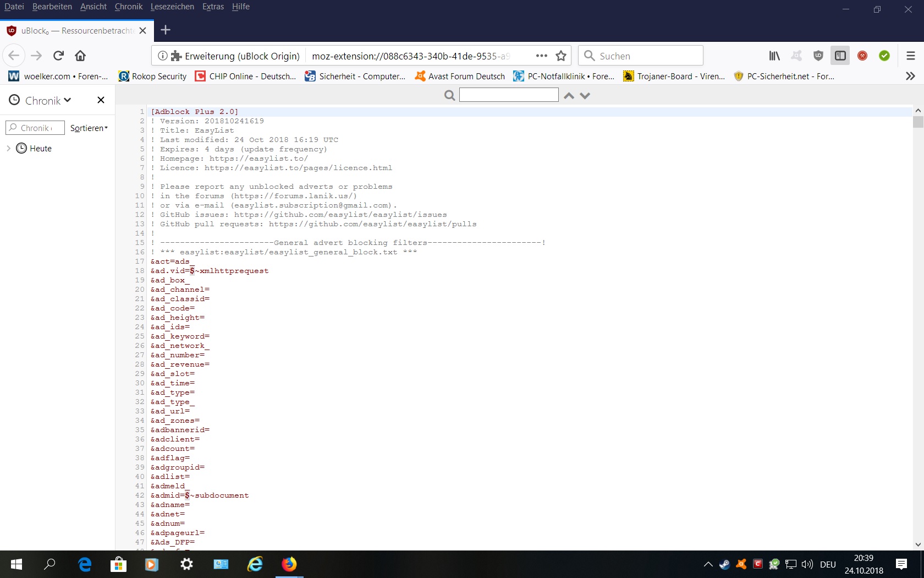924x578 pixels.
Task: Click the address bar URL text
Action: 411,56
